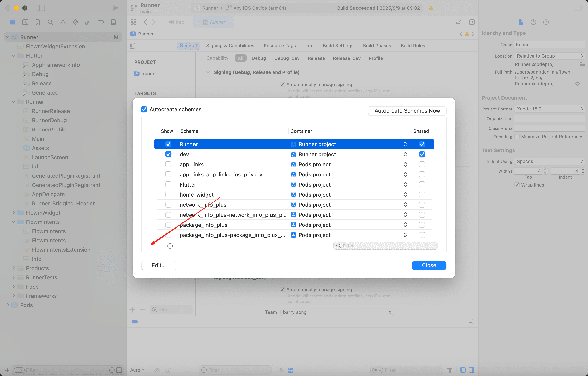Click the minus icon to remove selected scheme

click(159, 246)
